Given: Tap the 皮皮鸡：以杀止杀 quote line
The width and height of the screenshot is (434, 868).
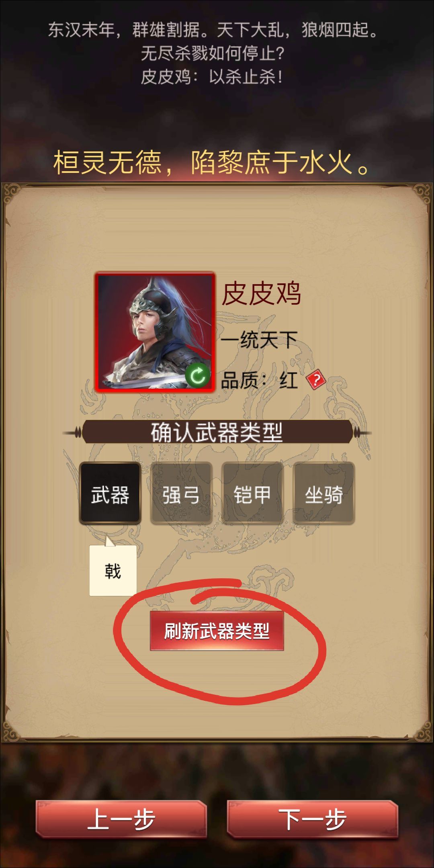Looking at the screenshot, I should [212, 77].
